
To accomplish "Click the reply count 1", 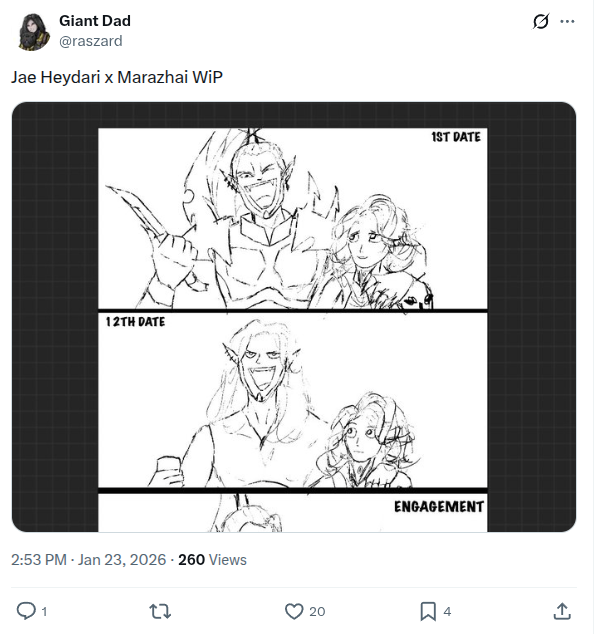I will point(44,611).
